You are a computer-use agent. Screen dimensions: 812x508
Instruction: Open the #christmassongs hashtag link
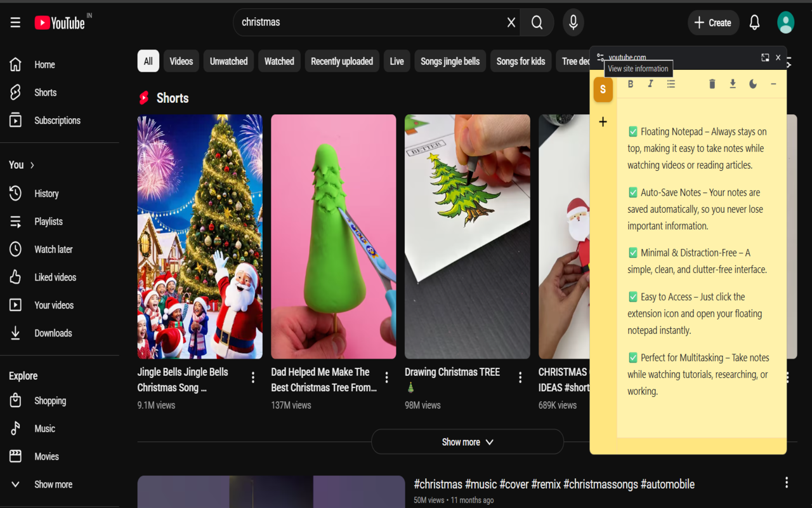pos(600,484)
